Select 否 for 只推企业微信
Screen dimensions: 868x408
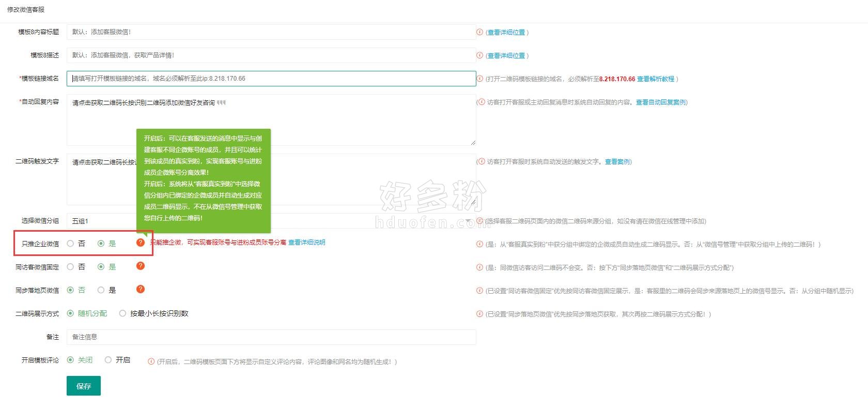(71, 244)
